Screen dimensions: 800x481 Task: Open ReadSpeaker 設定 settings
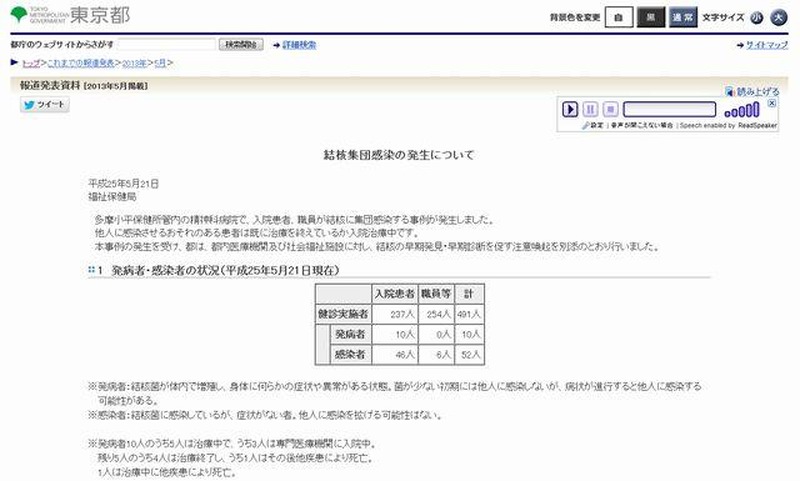tap(592, 126)
